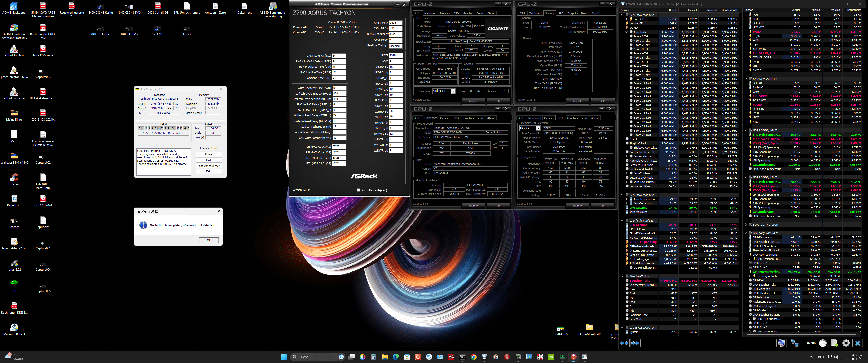Image resolution: width=868 pixels, height=363 pixels.
Task: Click the NVIDIA taskbar icon
Action: click(551, 357)
